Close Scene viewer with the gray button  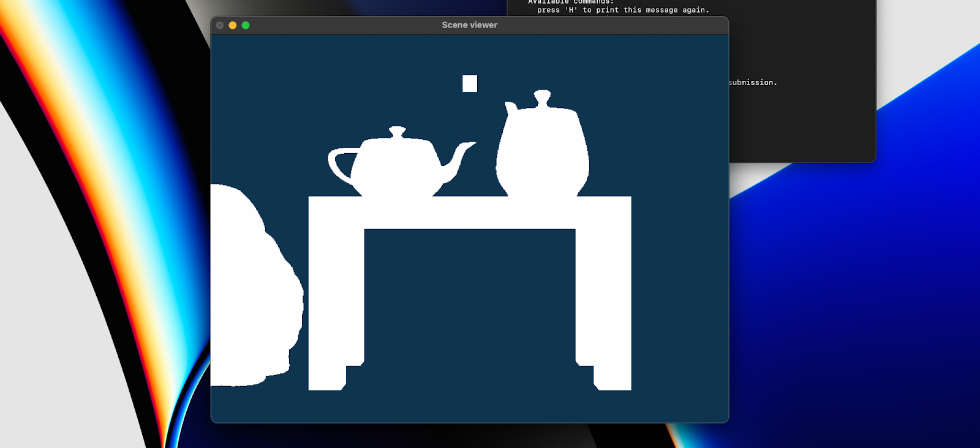[x=220, y=25]
